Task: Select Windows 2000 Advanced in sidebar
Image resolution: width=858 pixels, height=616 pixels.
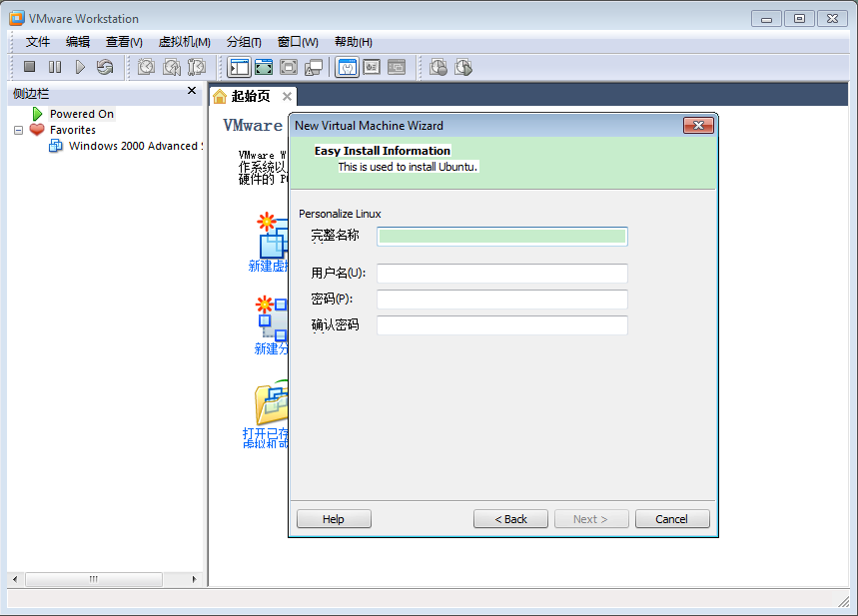Action: pyautogui.click(x=135, y=146)
